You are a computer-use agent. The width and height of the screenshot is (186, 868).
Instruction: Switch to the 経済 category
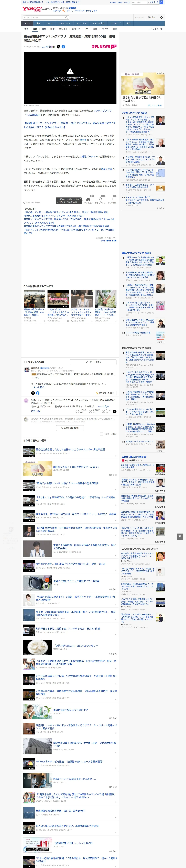coord(52,29)
